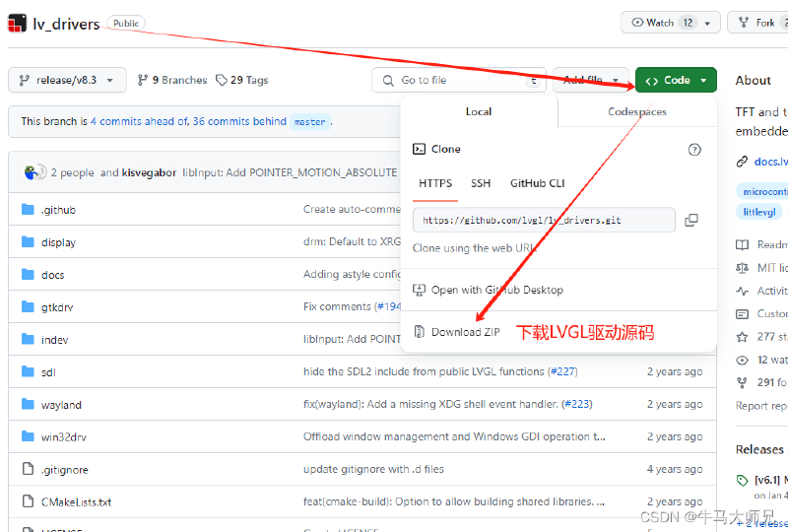788x532 pixels.
Task: Focus the Go to file search field
Action: (x=458, y=80)
